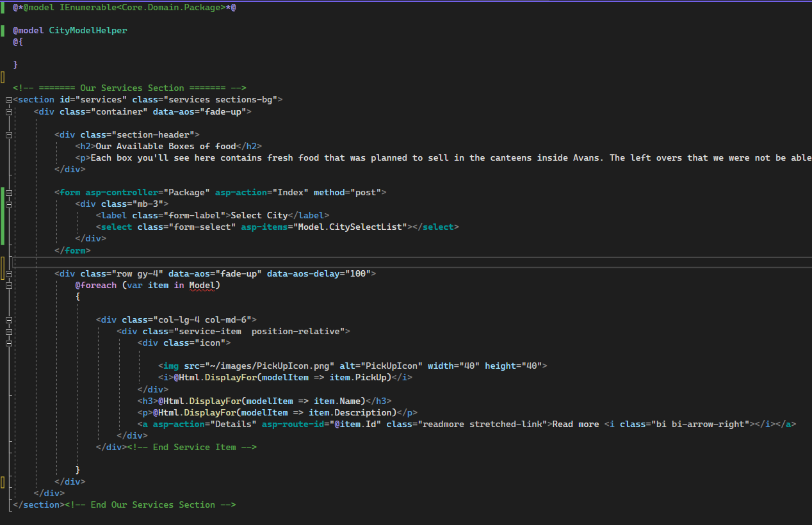Click the 'Our Services Section' opening comment
The image size is (812, 525).
[129, 88]
